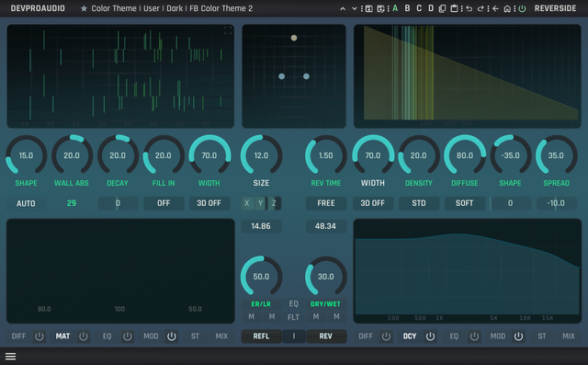
Task: Open the 3D OFF dropdown under reverb WIDTH
Action: point(373,203)
